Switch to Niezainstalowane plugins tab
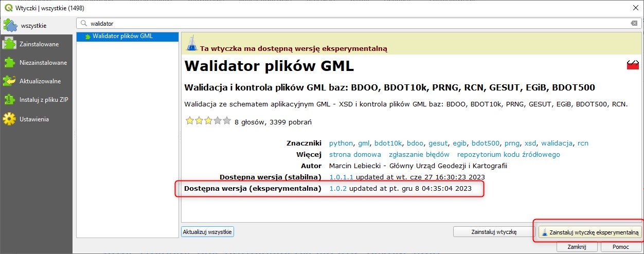Image resolution: width=644 pixels, height=254 pixels. (x=43, y=63)
